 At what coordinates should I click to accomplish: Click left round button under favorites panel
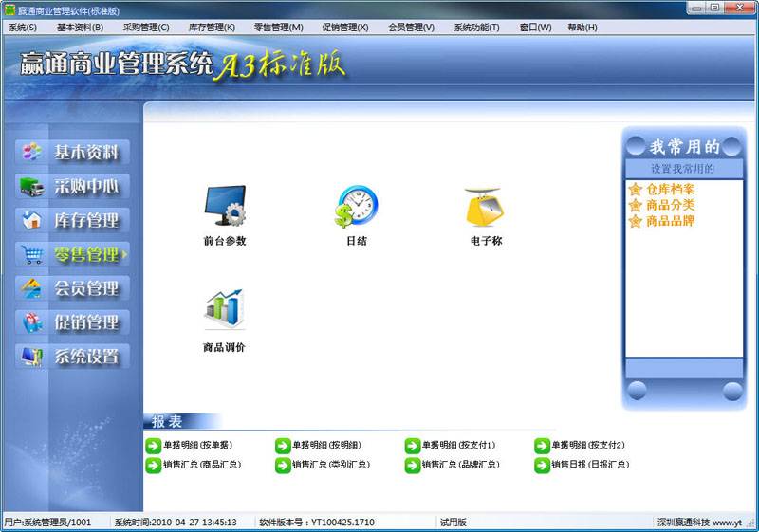point(637,391)
